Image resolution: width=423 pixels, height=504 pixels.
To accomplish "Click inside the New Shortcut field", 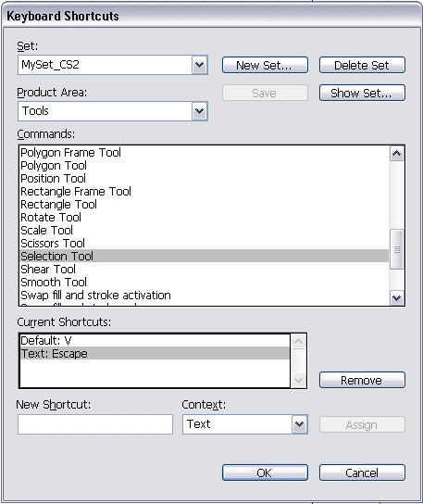I will (x=95, y=424).
